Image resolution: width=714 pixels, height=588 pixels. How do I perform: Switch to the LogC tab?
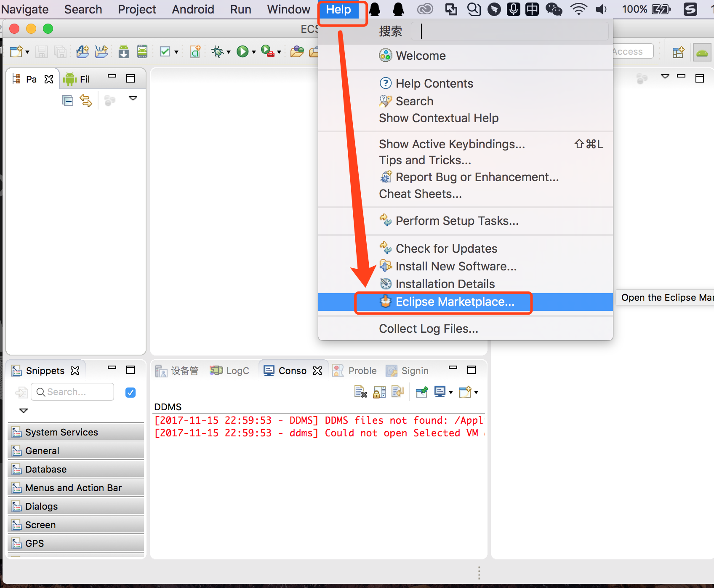coord(229,371)
